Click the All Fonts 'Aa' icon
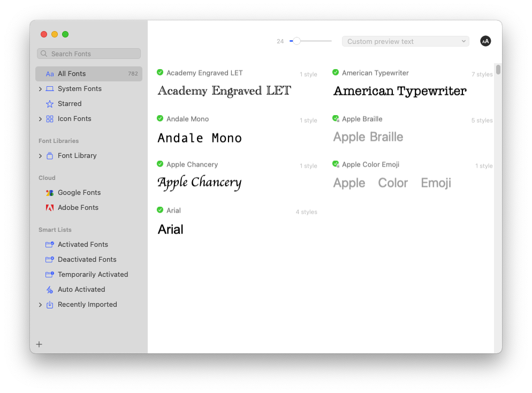532x393 pixels. click(x=50, y=74)
